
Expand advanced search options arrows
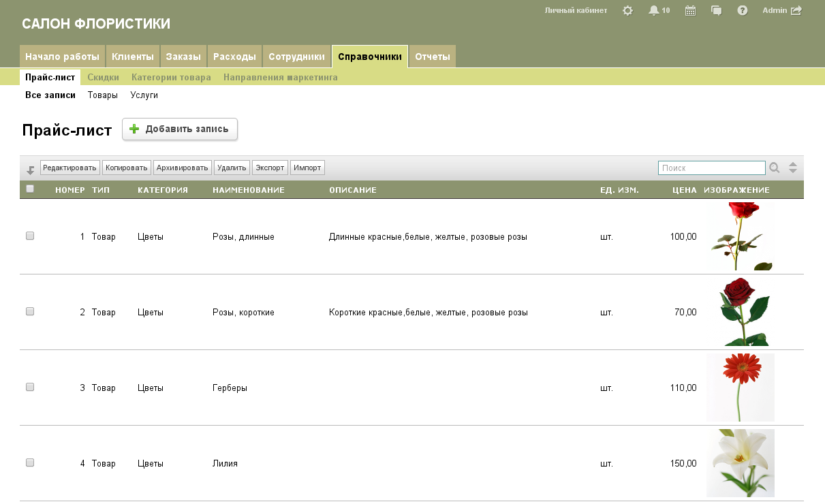point(793,168)
